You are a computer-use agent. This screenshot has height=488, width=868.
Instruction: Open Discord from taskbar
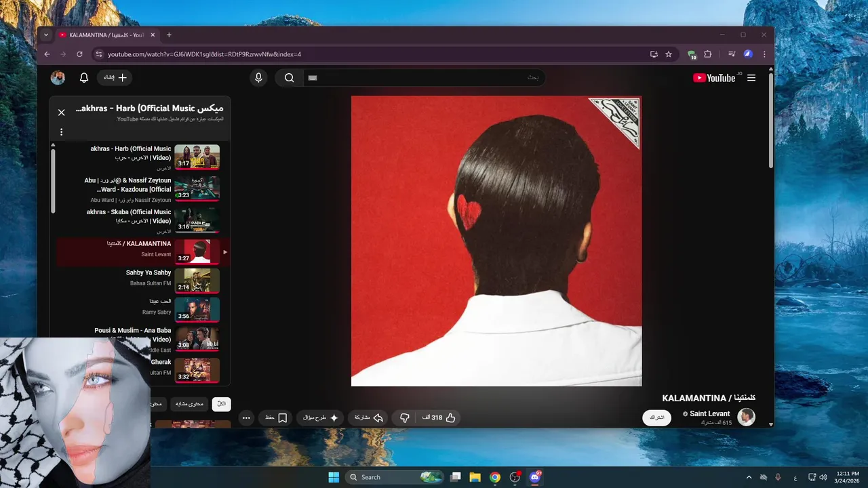(x=535, y=477)
